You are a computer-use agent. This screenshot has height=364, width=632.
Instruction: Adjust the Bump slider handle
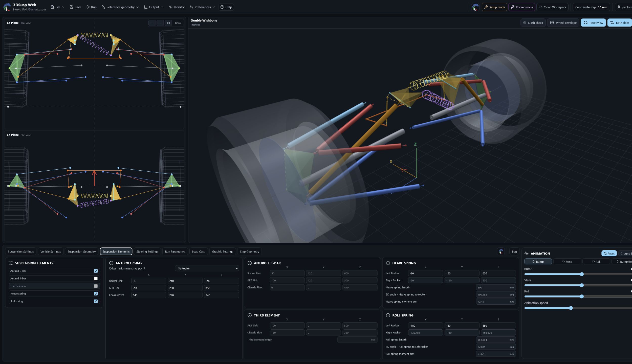582,274
